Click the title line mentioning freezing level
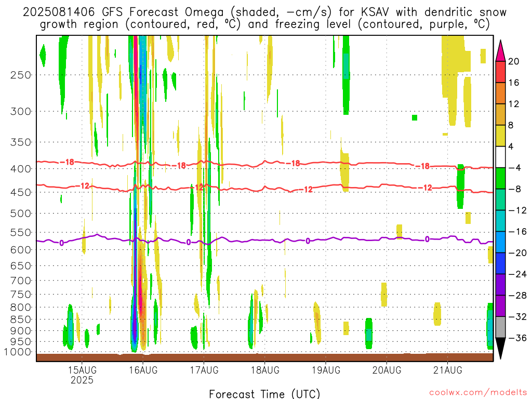Image resolution: width=532 pixels, height=399 pixels. [x=264, y=24]
